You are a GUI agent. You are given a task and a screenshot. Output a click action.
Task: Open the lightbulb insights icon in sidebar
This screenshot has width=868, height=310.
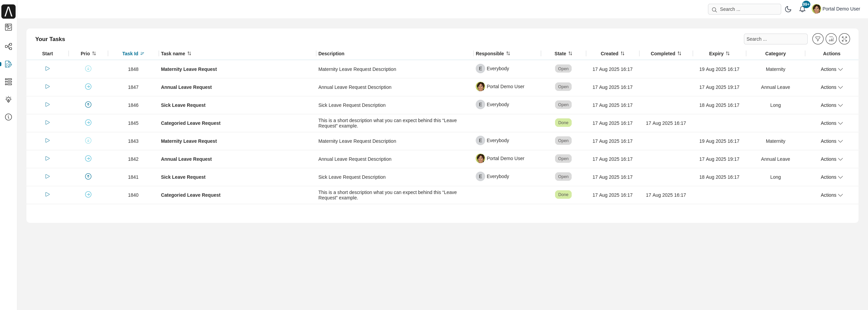coord(8,99)
